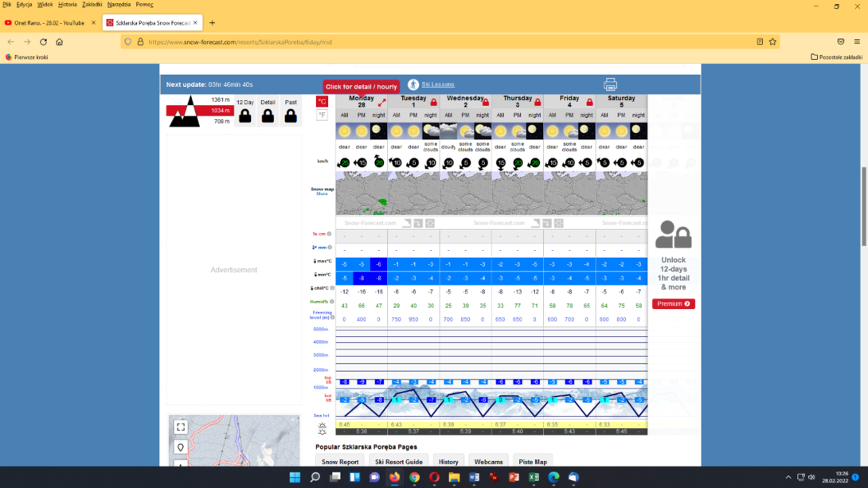Click the red lock on Thursday 3

[x=538, y=103]
